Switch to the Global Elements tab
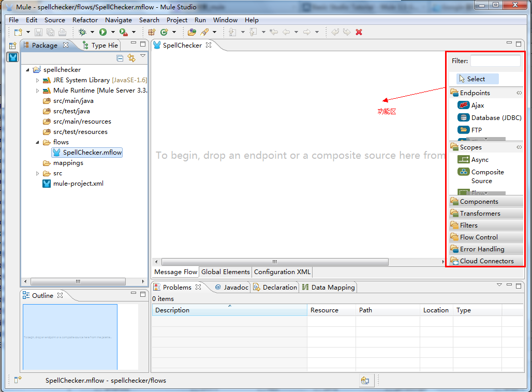The image size is (532, 392). [225, 272]
